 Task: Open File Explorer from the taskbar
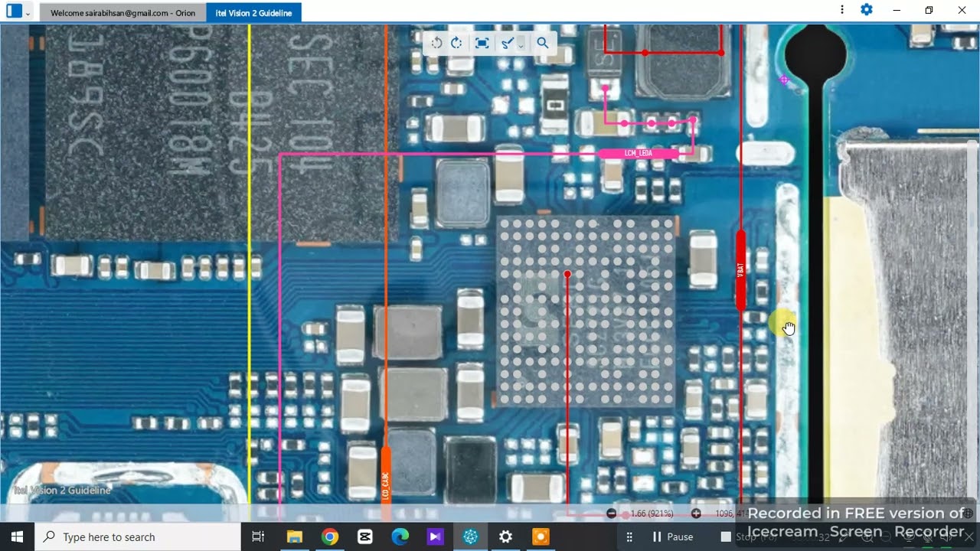[295, 537]
